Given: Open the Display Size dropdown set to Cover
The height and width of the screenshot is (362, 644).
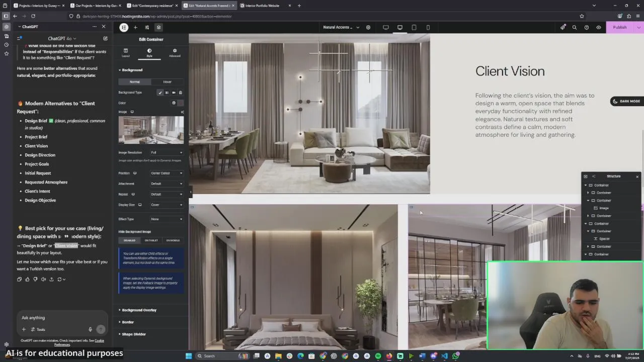Looking at the screenshot, I should click(x=167, y=205).
